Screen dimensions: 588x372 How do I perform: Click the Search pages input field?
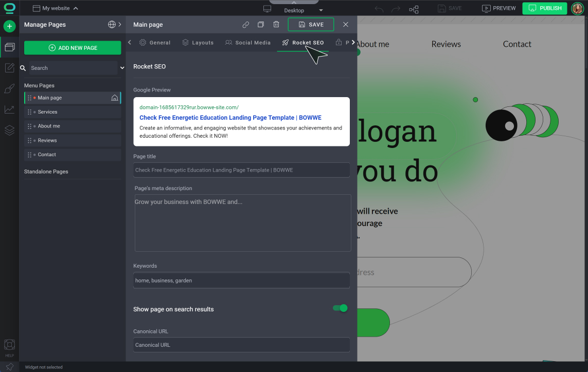74,68
